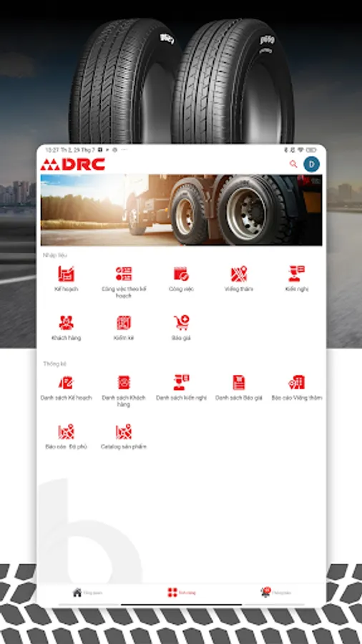Open Báo cáo Viếng thăm report icon

tap(296, 382)
